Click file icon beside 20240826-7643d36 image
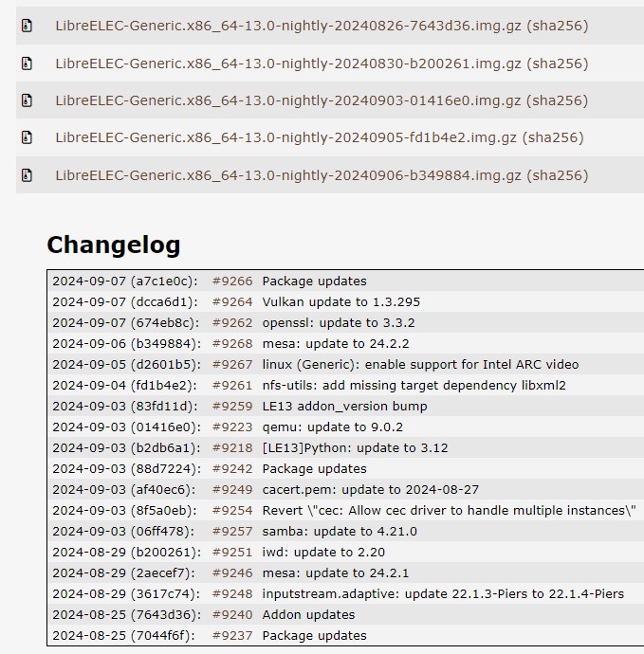Image resolution: width=644 pixels, height=654 pixels. point(27,26)
